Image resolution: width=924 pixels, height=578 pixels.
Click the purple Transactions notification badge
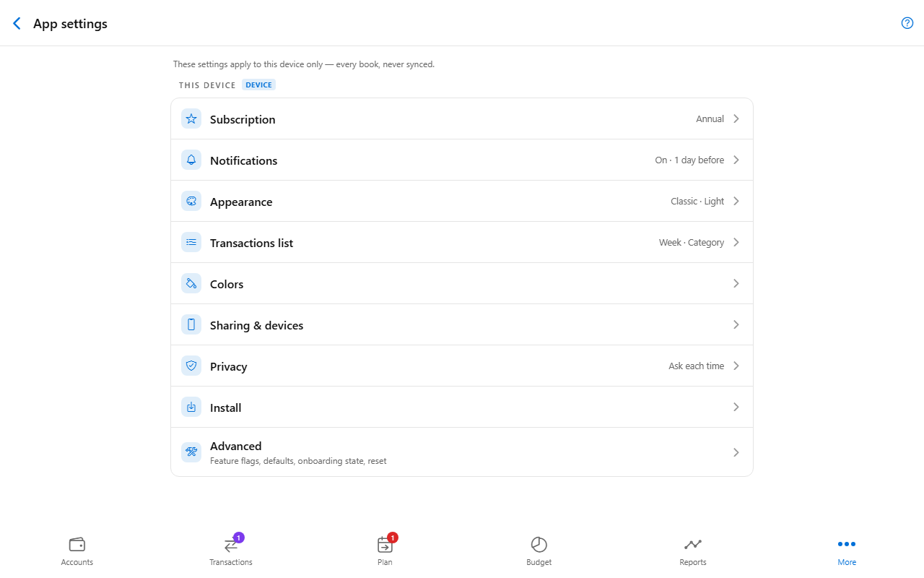pyautogui.click(x=239, y=538)
